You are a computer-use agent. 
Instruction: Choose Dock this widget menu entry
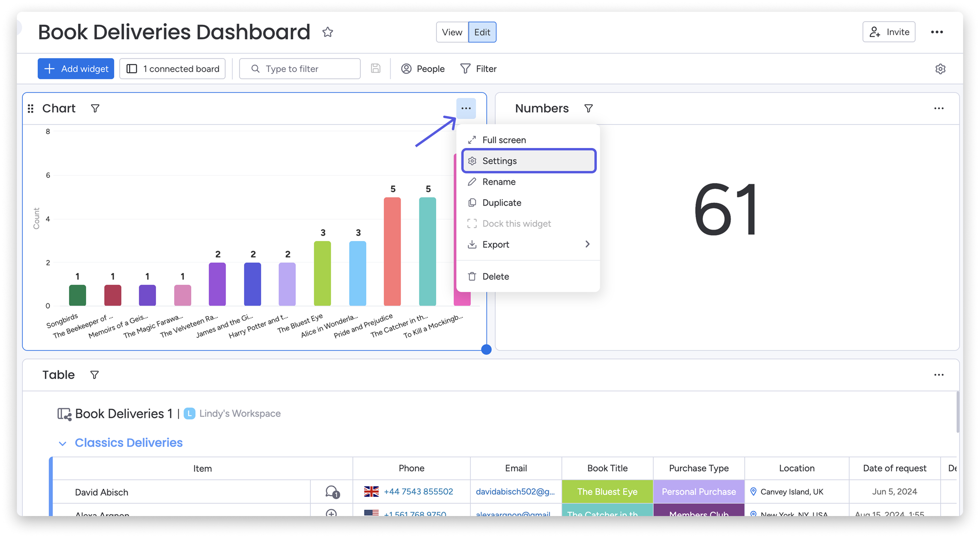point(528,224)
